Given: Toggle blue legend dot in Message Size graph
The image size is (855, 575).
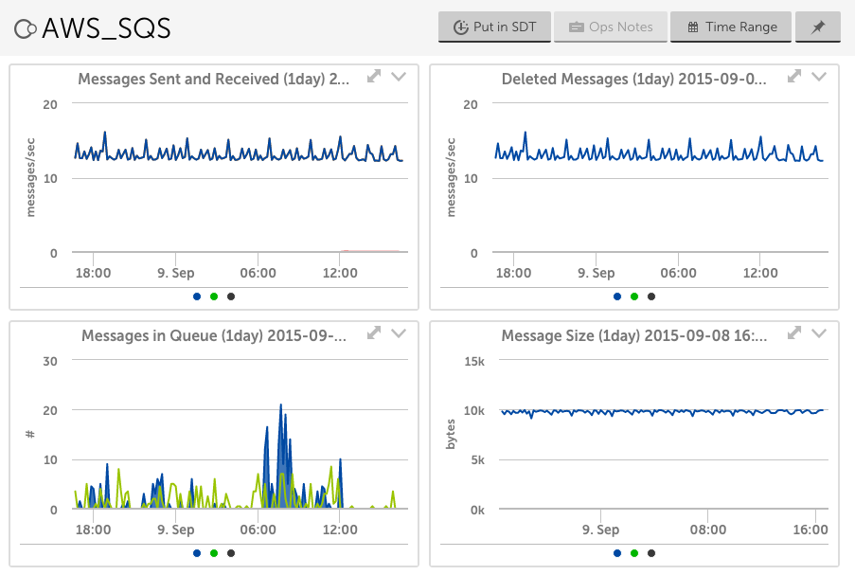Looking at the screenshot, I should coord(617,553).
